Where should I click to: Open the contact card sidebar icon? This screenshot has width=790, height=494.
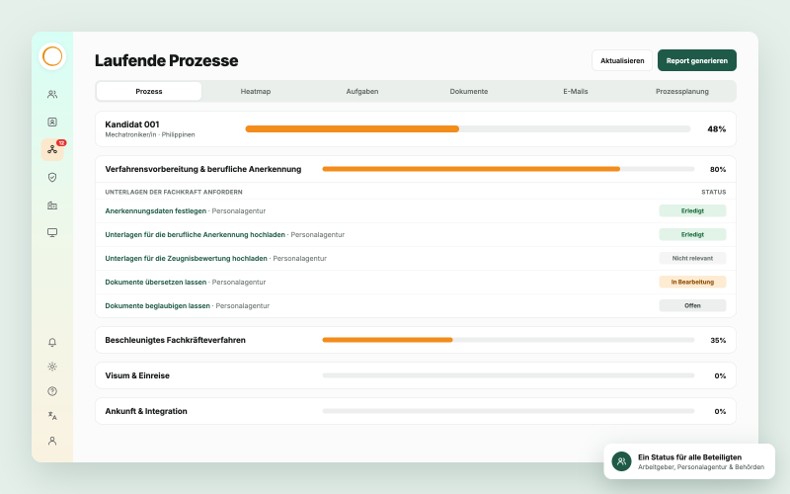52,122
